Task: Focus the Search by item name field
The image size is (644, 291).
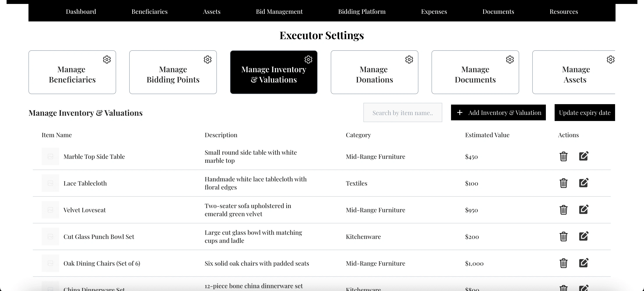Action: tap(403, 113)
